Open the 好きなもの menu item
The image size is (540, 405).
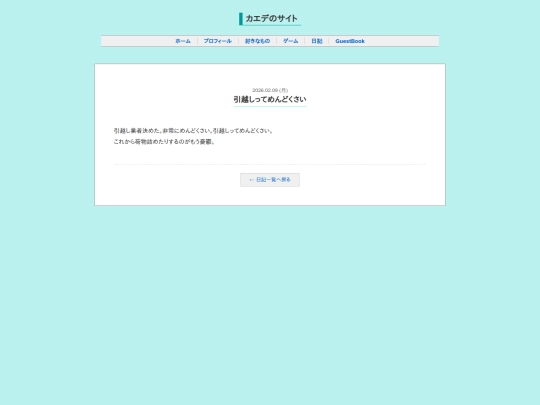coord(257,41)
